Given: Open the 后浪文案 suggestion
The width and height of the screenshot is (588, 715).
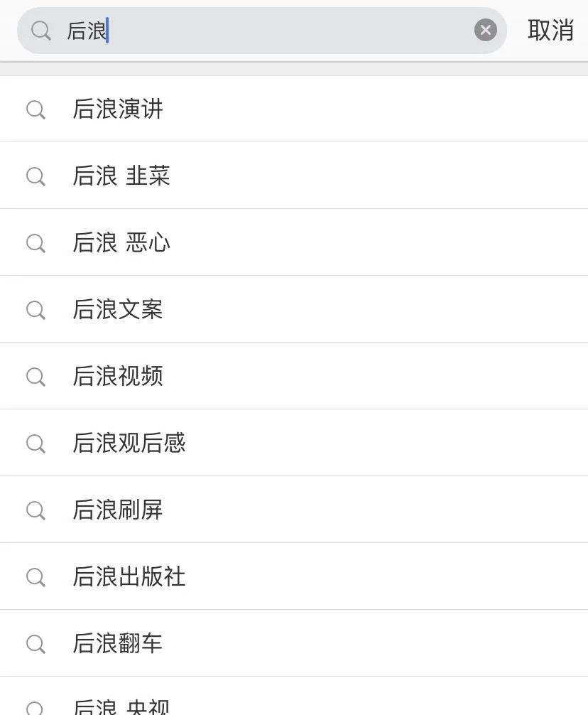Looking at the screenshot, I should pos(294,309).
